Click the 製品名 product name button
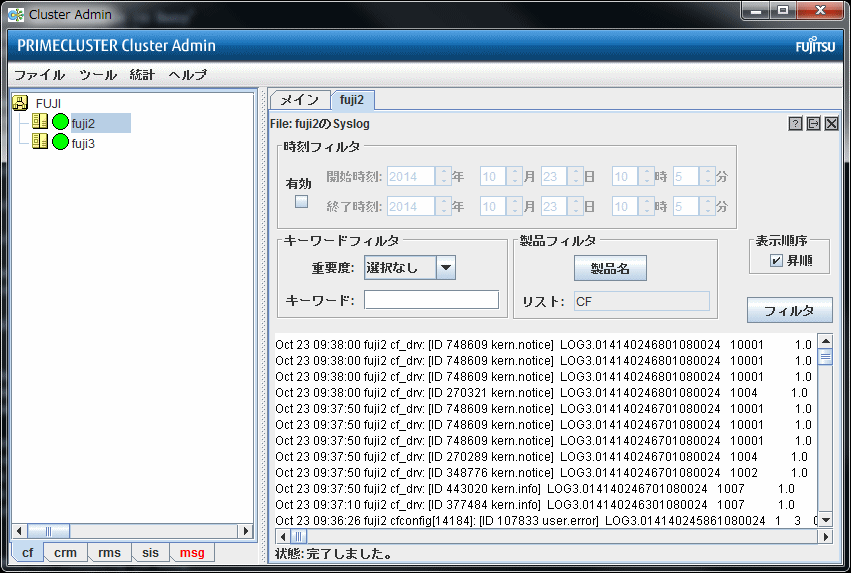This screenshot has height=573, width=851. pyautogui.click(x=610, y=268)
